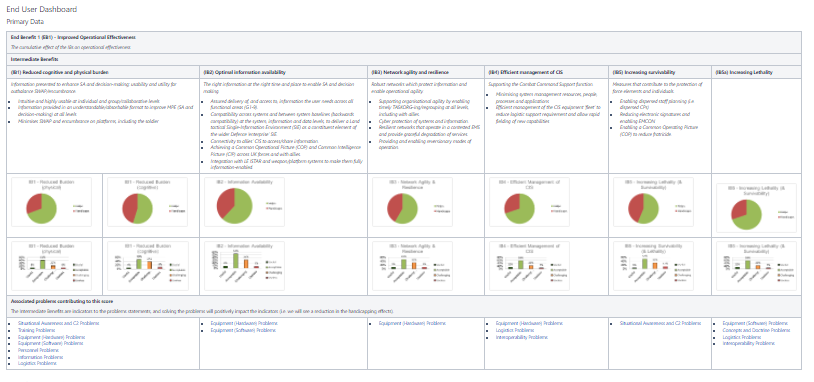Open Logistics Problems in IB1 reduced burden column

(37, 364)
